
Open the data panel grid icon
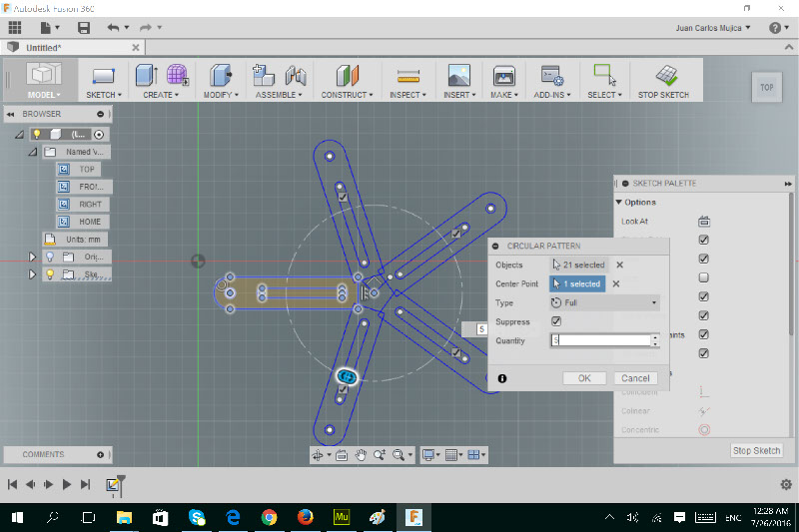pos(15,28)
